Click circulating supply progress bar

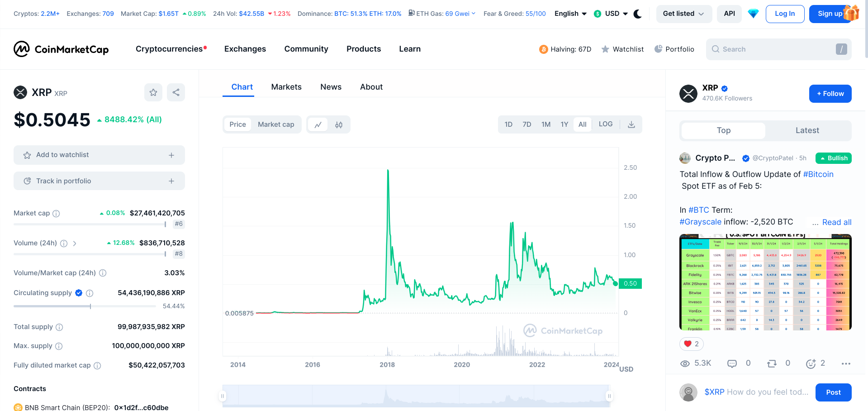coord(85,306)
